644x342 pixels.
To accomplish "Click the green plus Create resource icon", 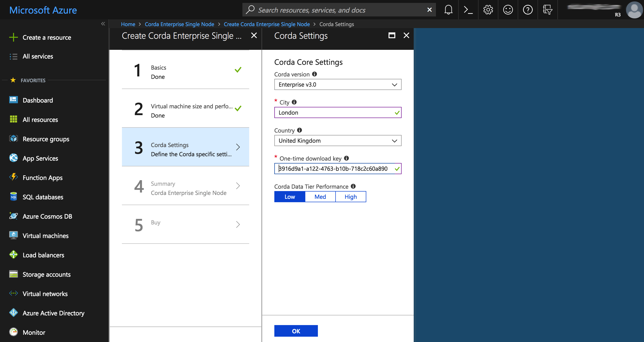I will click(14, 37).
